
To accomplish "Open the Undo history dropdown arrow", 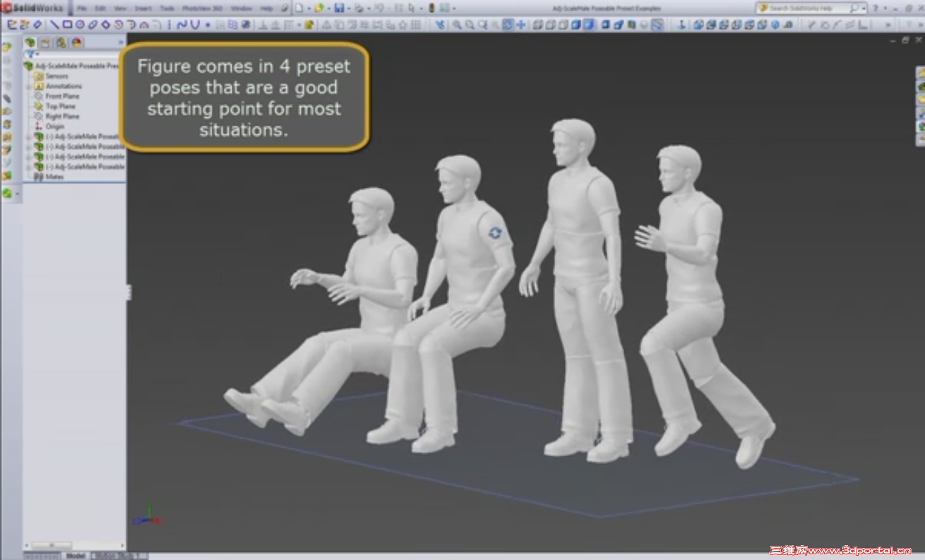I will click(x=388, y=8).
